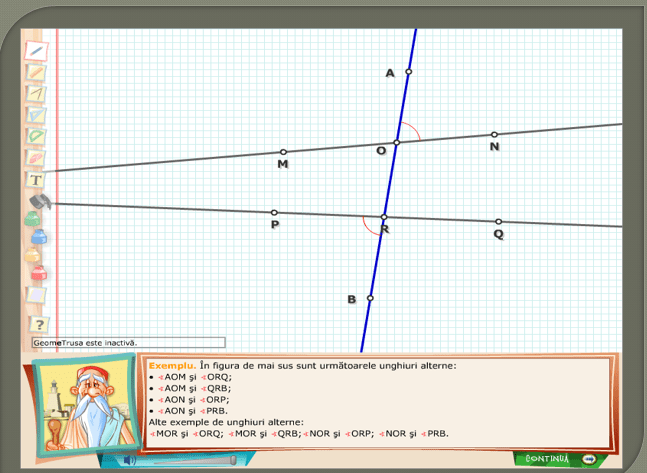The image size is (647, 473).
Task: Pick the blue ink bottle
Action: (38, 237)
